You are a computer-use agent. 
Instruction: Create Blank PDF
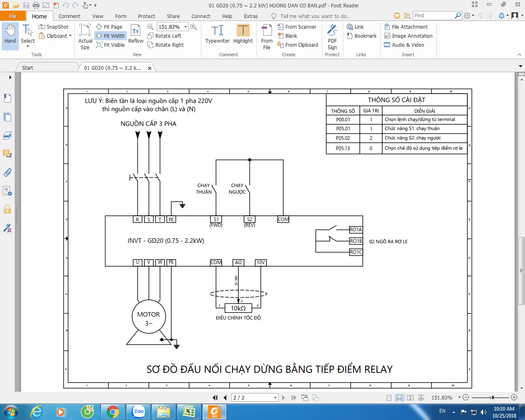(x=287, y=36)
